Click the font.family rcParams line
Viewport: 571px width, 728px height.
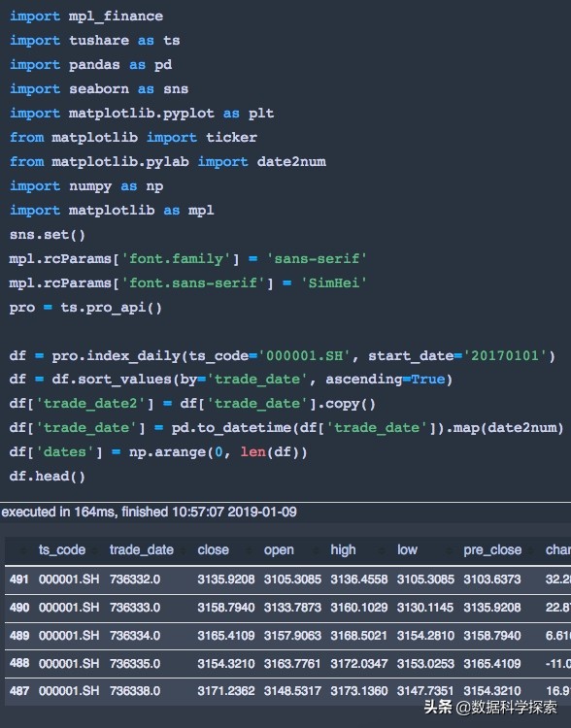188,258
